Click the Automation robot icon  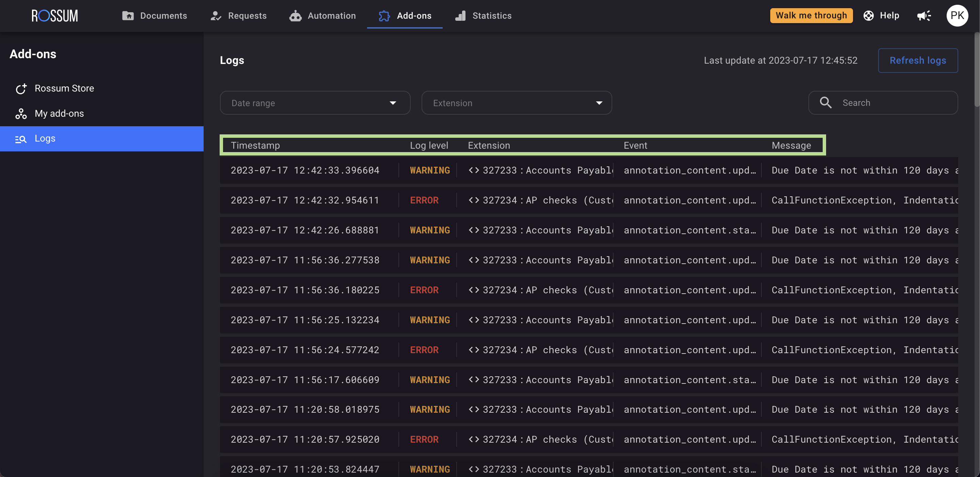295,16
